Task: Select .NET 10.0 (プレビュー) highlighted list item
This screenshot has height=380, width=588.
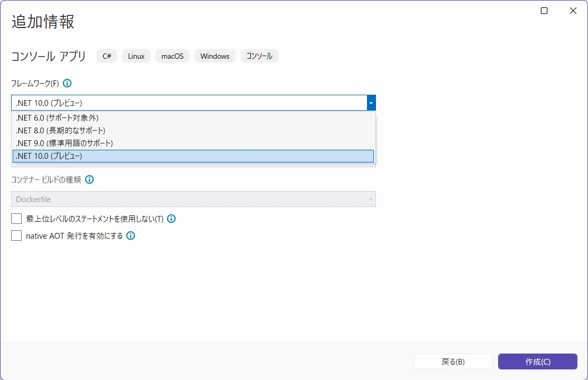Action: click(x=193, y=156)
